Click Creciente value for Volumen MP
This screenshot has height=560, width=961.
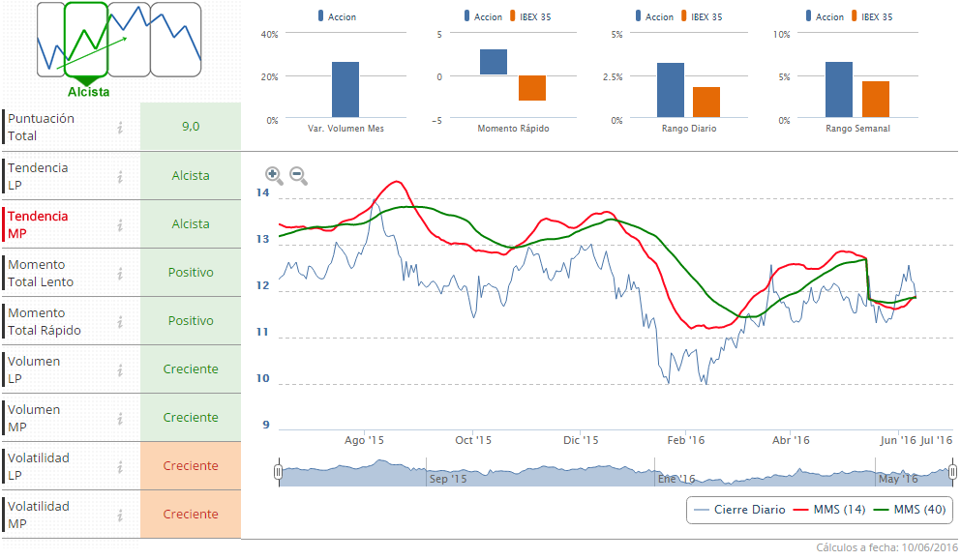click(x=191, y=418)
